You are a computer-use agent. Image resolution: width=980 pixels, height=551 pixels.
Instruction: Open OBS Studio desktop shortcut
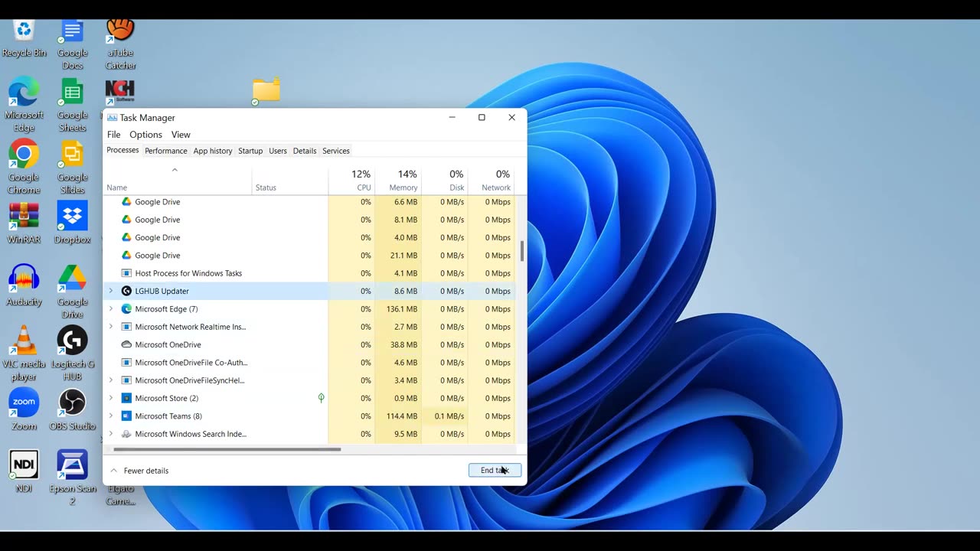click(x=72, y=409)
